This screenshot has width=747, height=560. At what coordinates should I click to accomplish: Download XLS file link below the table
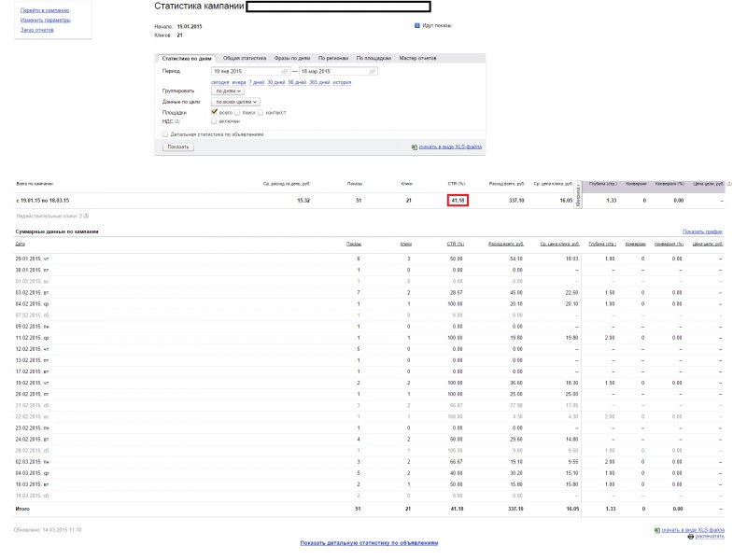click(693, 530)
